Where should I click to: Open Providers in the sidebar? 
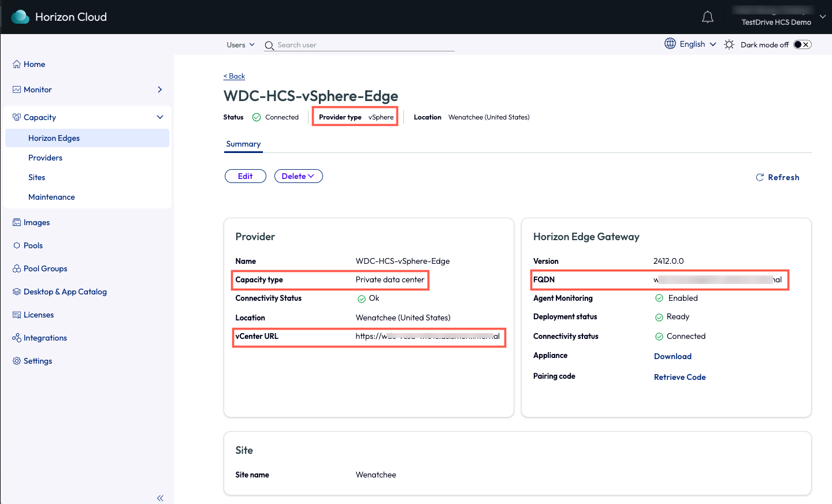45,158
